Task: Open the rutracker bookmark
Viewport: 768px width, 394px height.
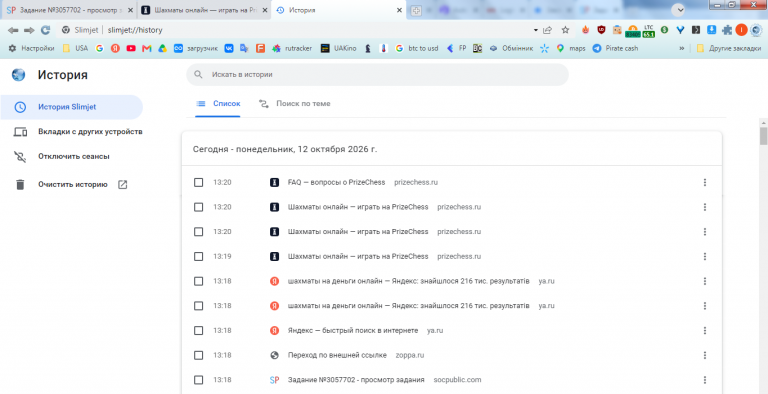Action: [x=292, y=49]
